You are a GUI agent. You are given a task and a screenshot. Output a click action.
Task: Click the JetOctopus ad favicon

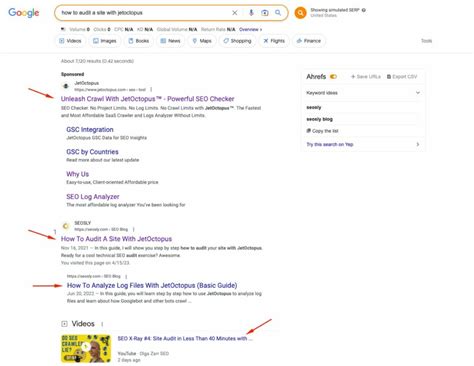point(66,86)
